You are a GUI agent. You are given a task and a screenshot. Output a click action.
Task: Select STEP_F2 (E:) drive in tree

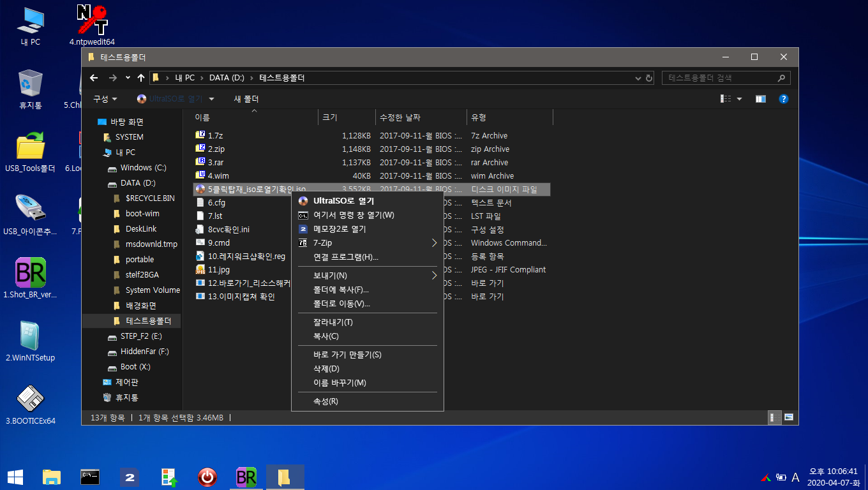pos(141,336)
